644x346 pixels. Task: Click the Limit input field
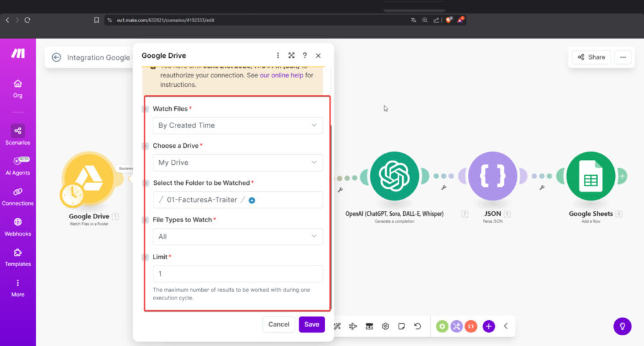click(238, 274)
